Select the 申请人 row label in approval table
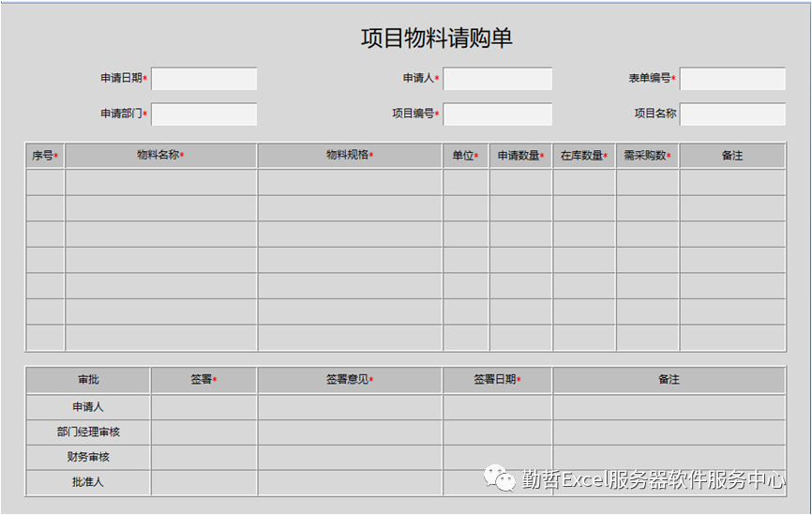 click(88, 407)
